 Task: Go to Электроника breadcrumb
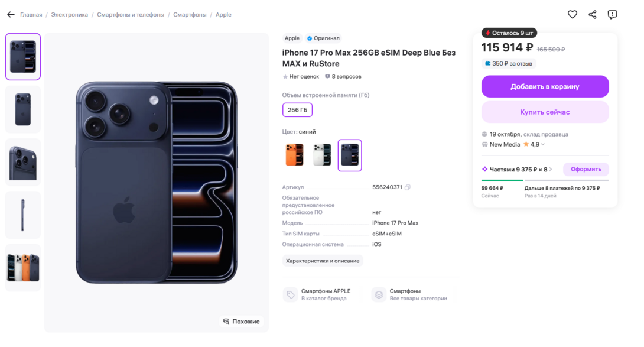69,15
